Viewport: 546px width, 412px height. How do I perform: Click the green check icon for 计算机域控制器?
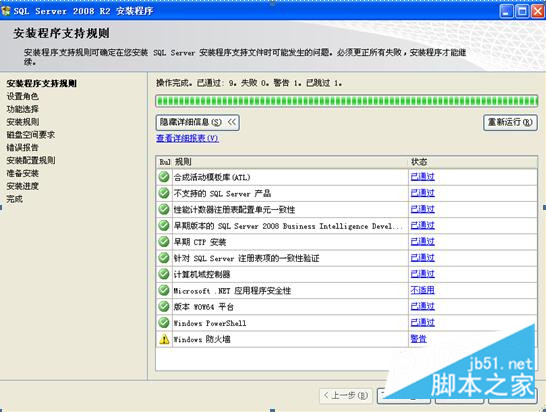(164, 274)
